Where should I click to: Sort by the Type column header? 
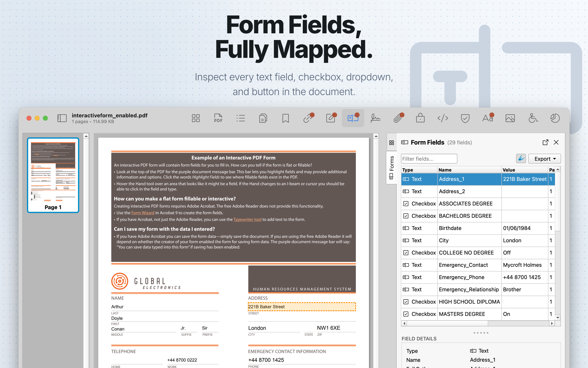pos(419,170)
